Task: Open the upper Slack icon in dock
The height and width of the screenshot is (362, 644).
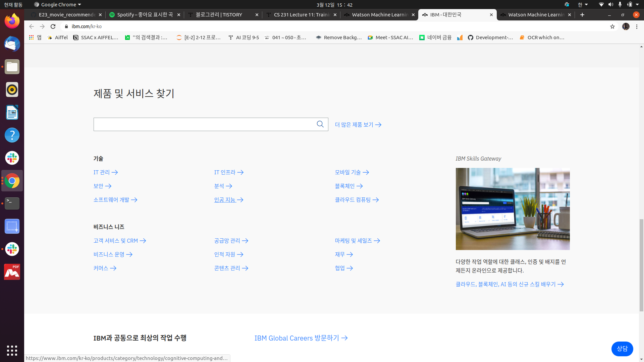Action: pyautogui.click(x=12, y=158)
